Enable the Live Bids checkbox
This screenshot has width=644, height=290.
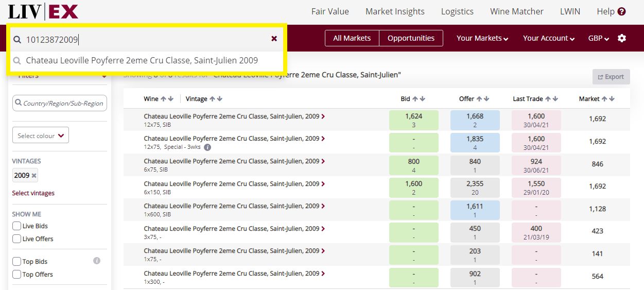click(x=17, y=226)
